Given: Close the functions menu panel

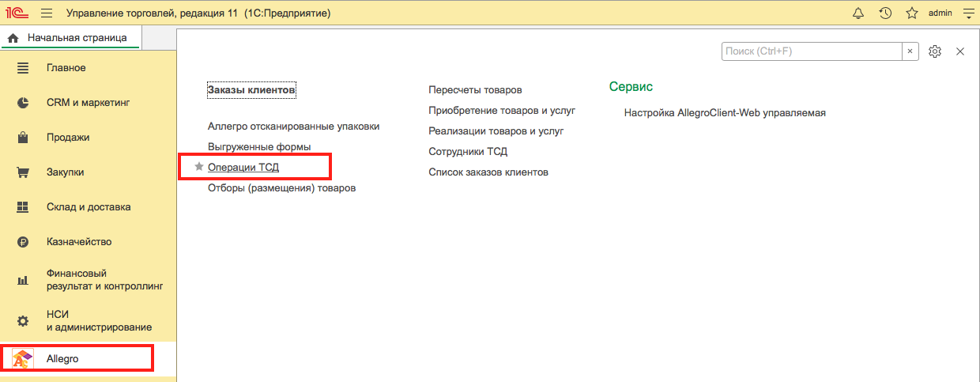Looking at the screenshot, I should pos(960,51).
